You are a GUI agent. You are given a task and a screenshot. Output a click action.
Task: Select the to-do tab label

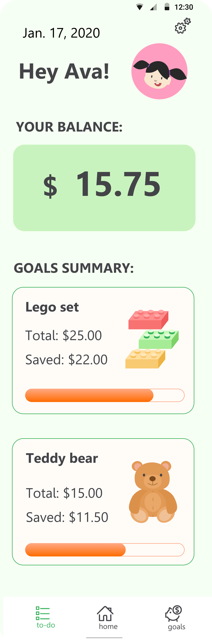46,625
